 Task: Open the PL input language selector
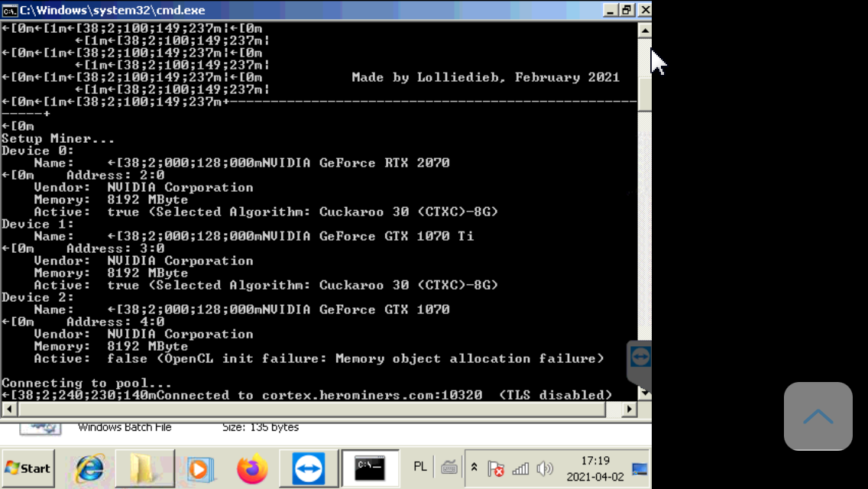[x=420, y=467]
